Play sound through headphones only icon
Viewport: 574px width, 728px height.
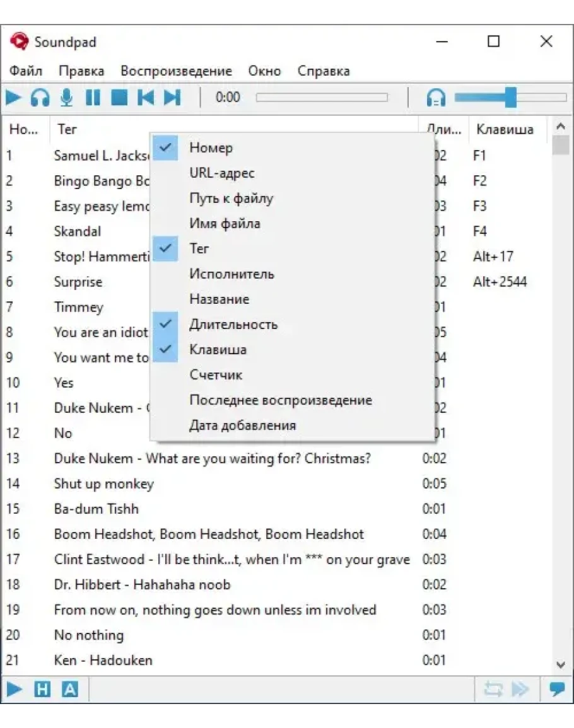(x=40, y=98)
